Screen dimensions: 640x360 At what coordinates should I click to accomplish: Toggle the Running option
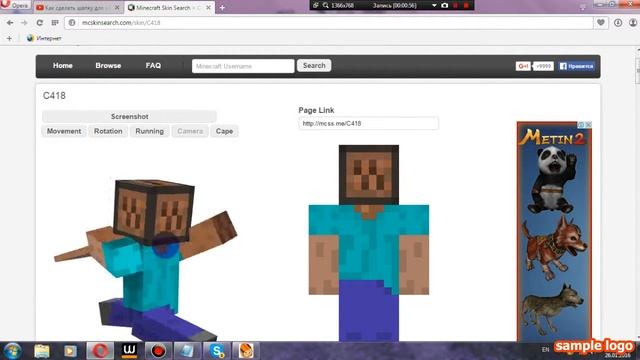(150, 131)
